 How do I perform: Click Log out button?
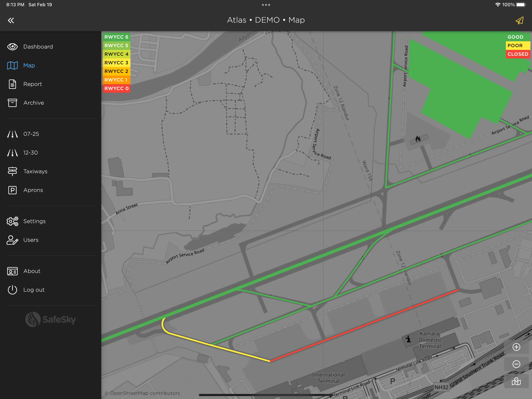[33, 290]
